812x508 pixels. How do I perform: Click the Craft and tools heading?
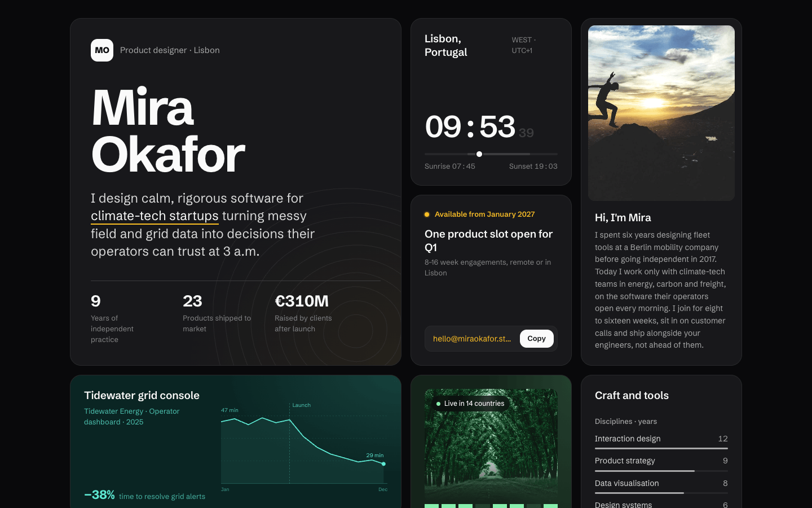(x=632, y=396)
